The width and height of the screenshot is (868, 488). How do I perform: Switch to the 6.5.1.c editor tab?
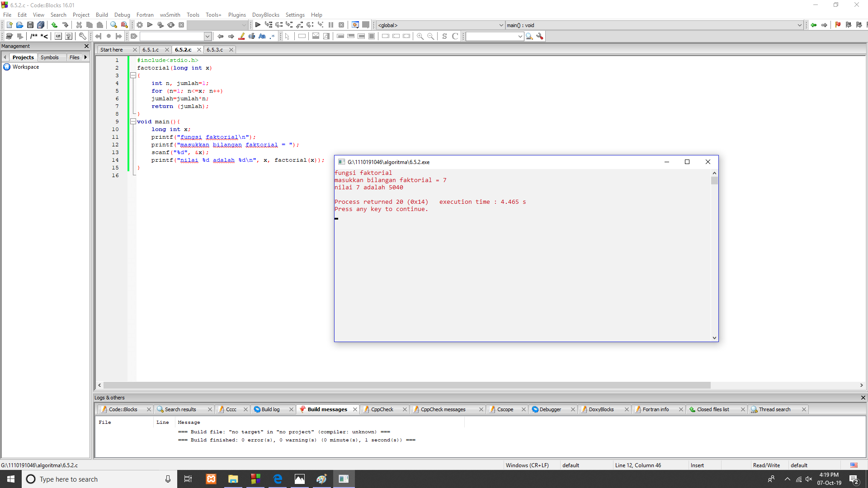coord(151,50)
